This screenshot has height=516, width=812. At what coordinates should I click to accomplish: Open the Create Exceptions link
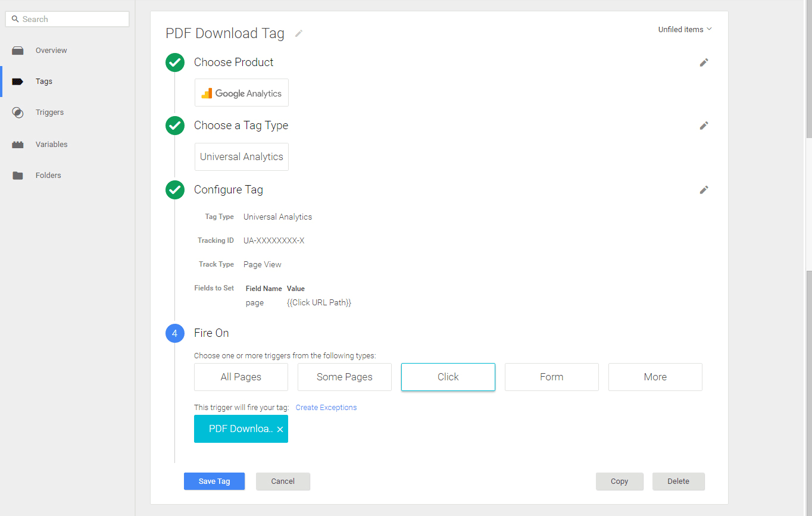326,407
